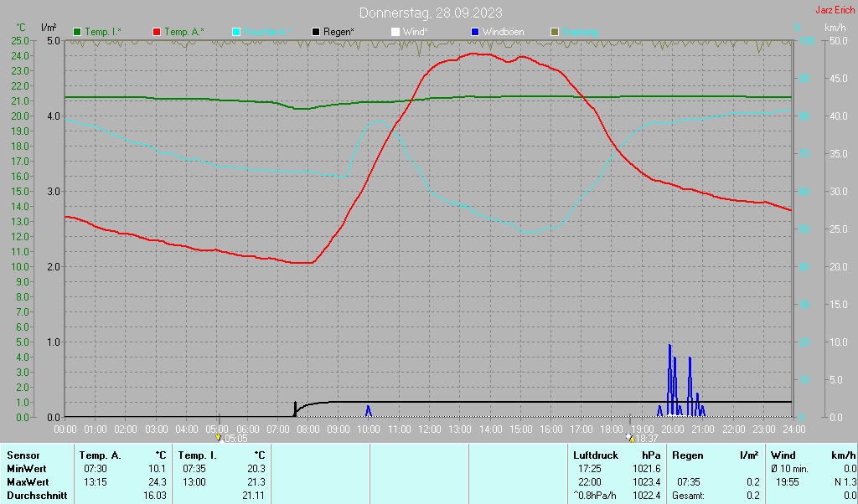Screen dimensions: 858x504
Task: Click the Temp. I. average '21.11'
Action: click(x=254, y=496)
